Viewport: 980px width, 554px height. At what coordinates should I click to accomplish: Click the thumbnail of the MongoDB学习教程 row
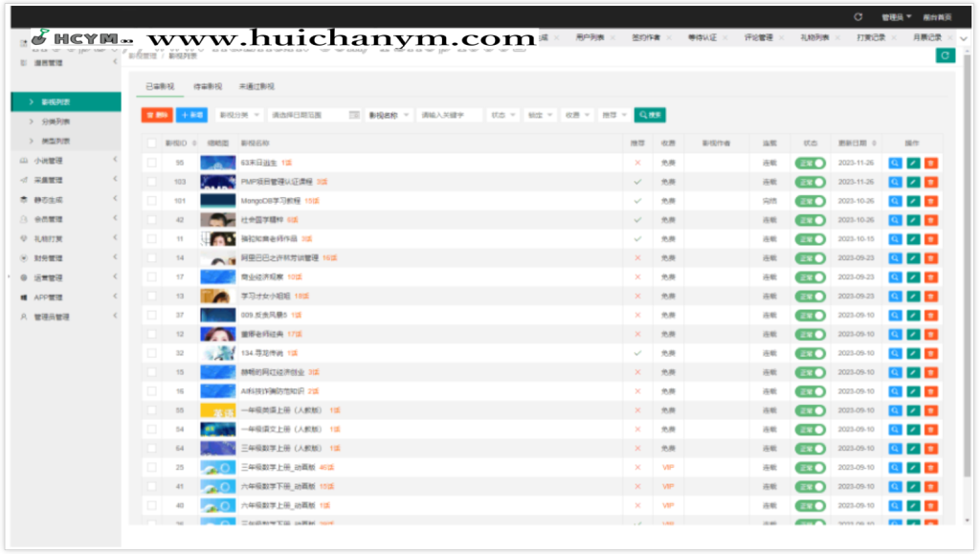(217, 201)
